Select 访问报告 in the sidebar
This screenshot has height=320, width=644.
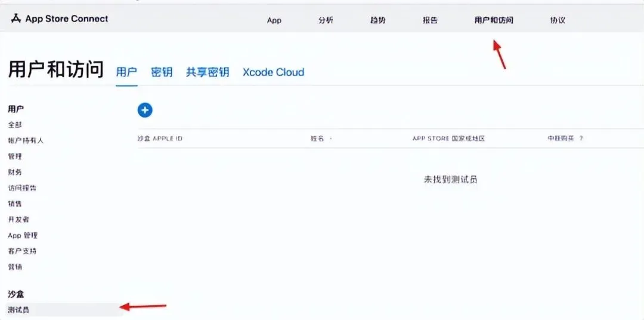click(x=22, y=188)
